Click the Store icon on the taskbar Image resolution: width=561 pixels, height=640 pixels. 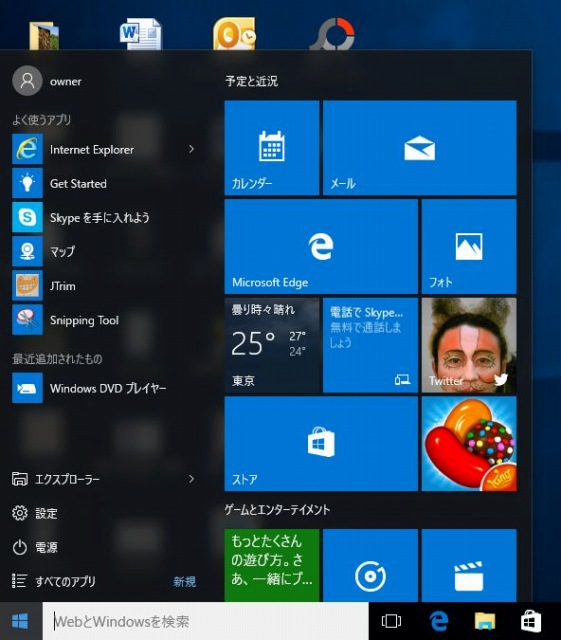pos(531,621)
